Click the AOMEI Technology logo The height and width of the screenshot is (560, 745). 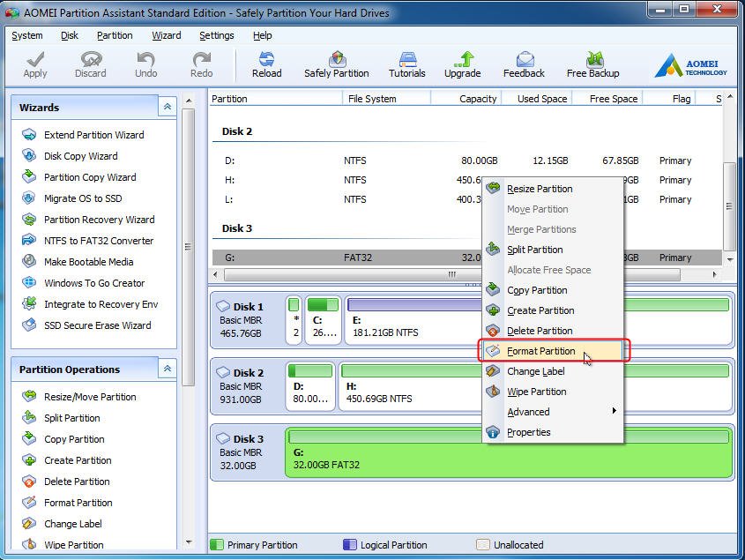click(x=691, y=64)
